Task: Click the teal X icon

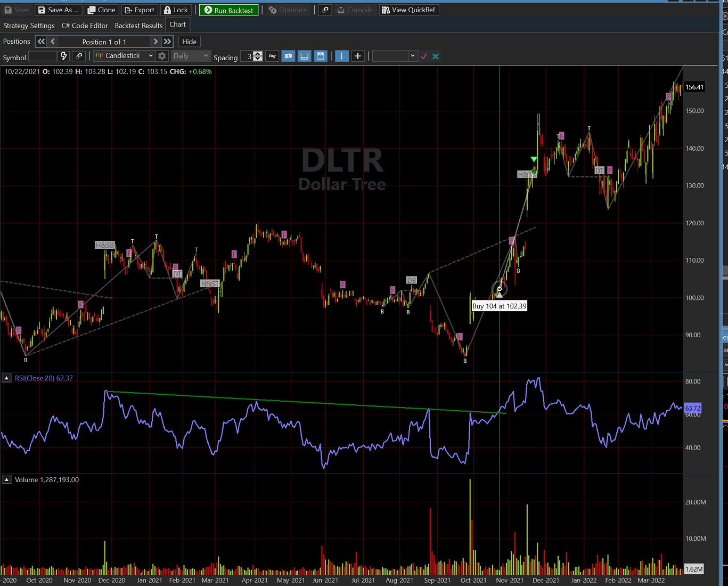Action: 436,56
